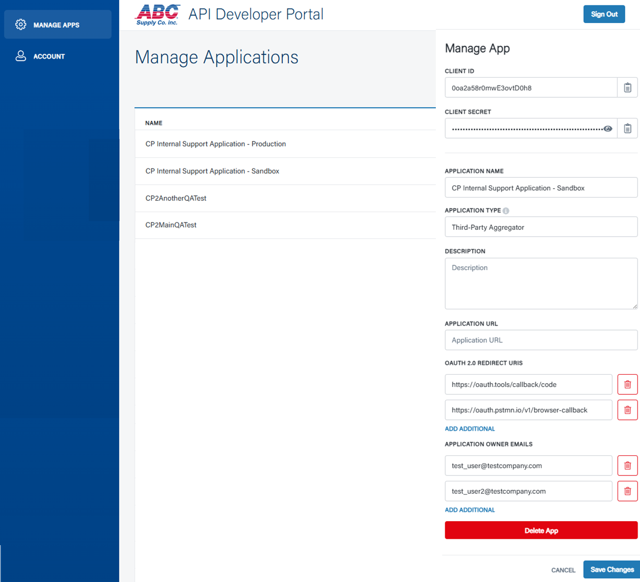Click the ABC Supply Co. logo
Screen dimensions: 640x582
tap(158, 14)
